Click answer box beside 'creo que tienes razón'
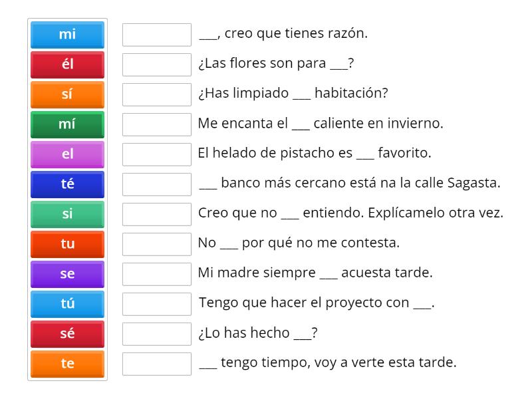 point(157,35)
